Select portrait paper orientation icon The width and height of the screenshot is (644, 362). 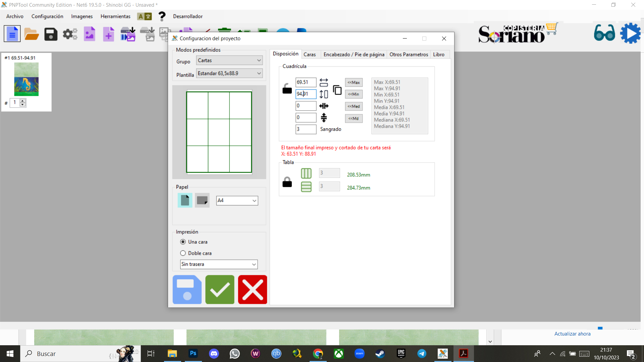pyautogui.click(x=185, y=200)
